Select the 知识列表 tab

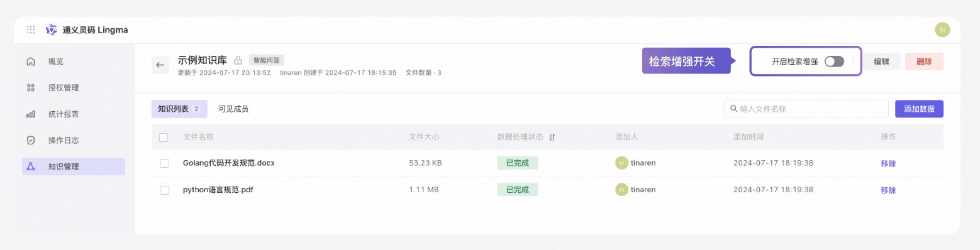pos(179,109)
